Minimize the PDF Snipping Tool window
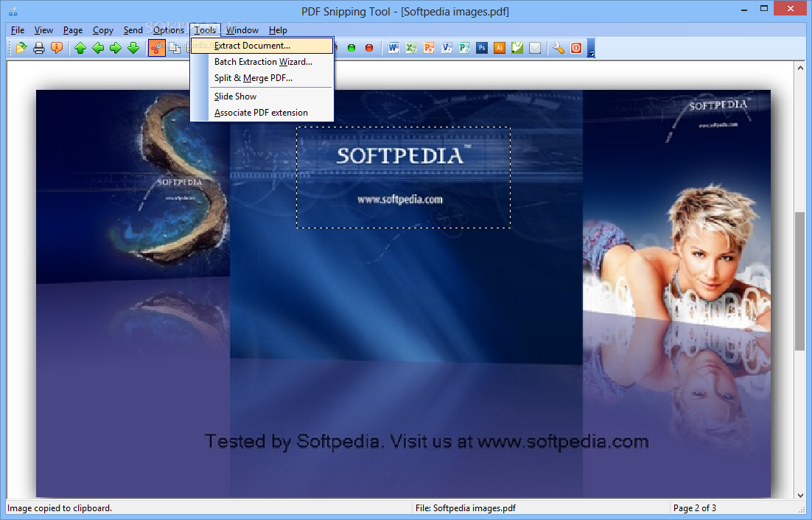The width and height of the screenshot is (812, 520). point(744,10)
